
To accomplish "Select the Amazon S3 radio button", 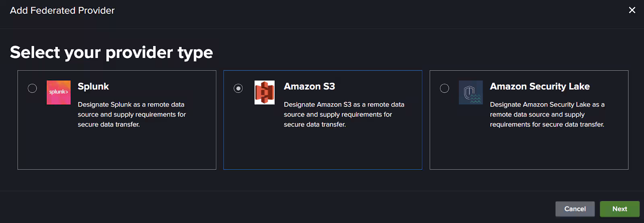I will tap(238, 88).
